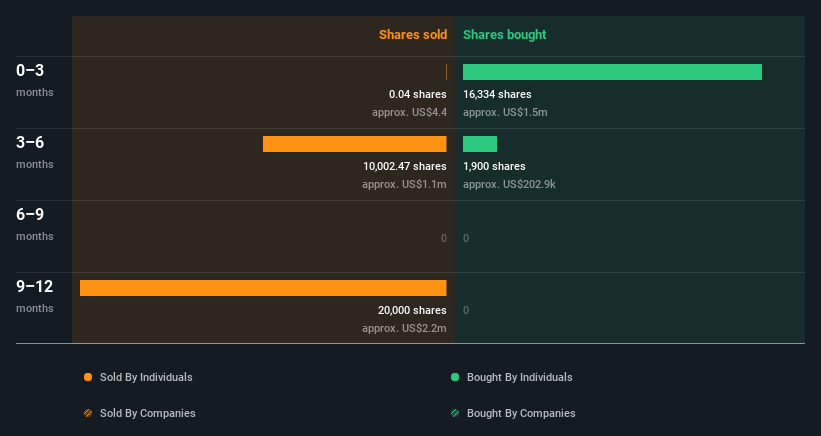Select the thin orange 0–3 months sold bar

pos(446,72)
